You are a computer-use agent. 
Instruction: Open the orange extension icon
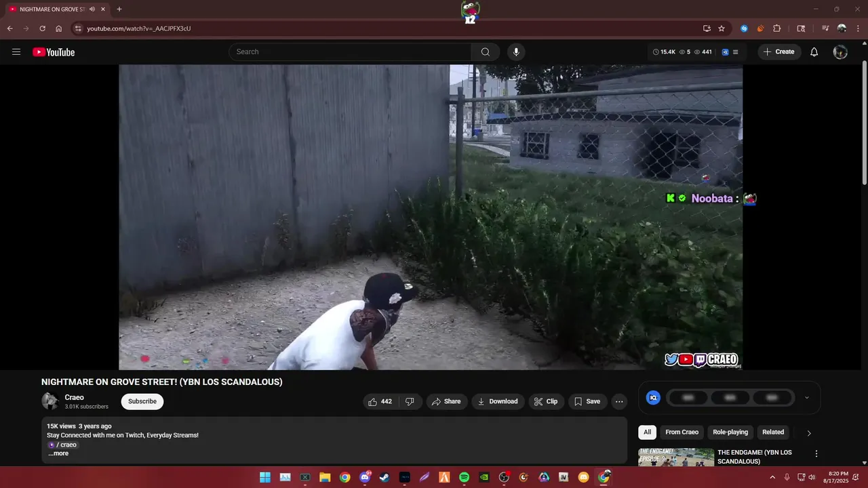(760, 28)
